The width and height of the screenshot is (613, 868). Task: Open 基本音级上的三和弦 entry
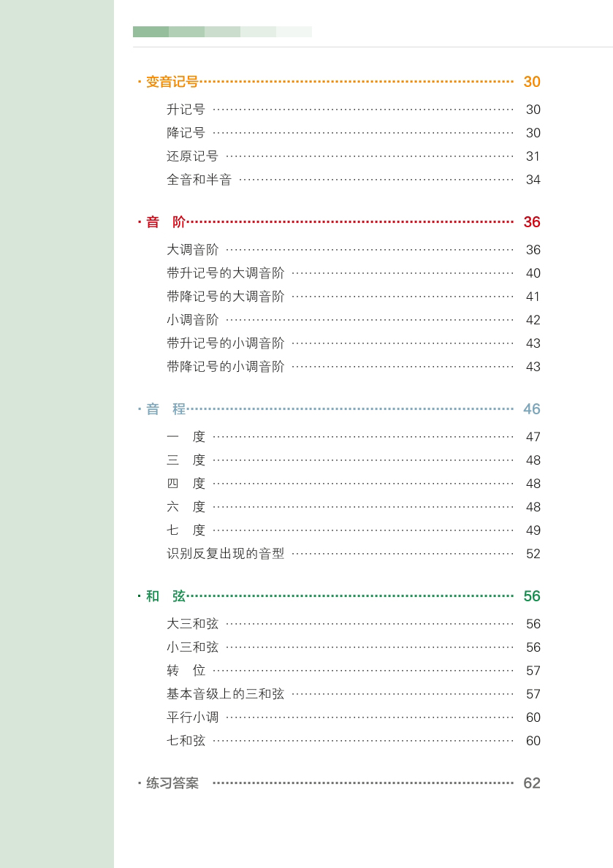(225, 694)
